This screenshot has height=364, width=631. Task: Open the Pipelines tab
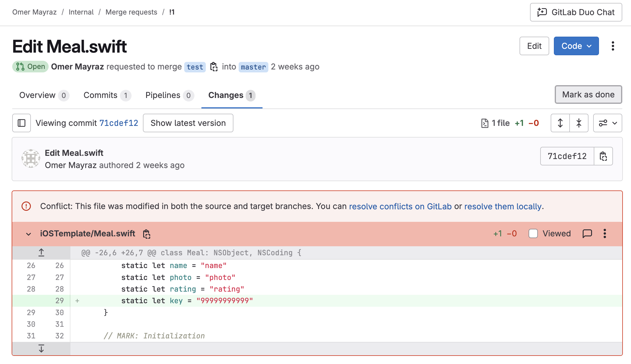tap(162, 95)
